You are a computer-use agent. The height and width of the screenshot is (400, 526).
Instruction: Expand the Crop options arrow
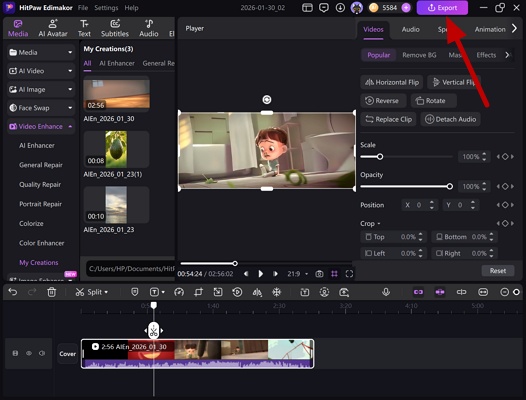pyautogui.click(x=379, y=224)
